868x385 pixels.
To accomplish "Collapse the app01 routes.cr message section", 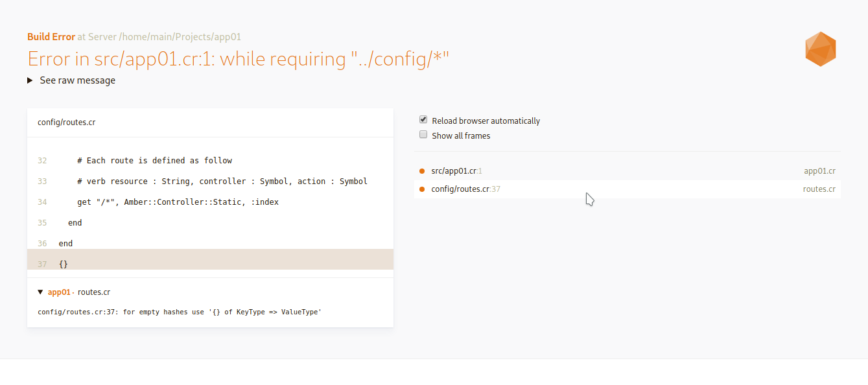I will tap(40, 292).
